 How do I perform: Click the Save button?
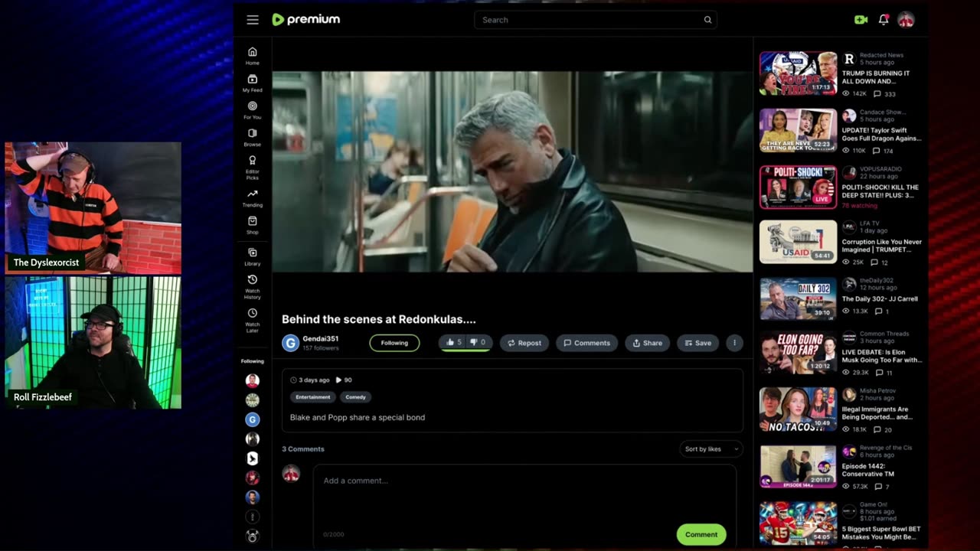coord(697,343)
